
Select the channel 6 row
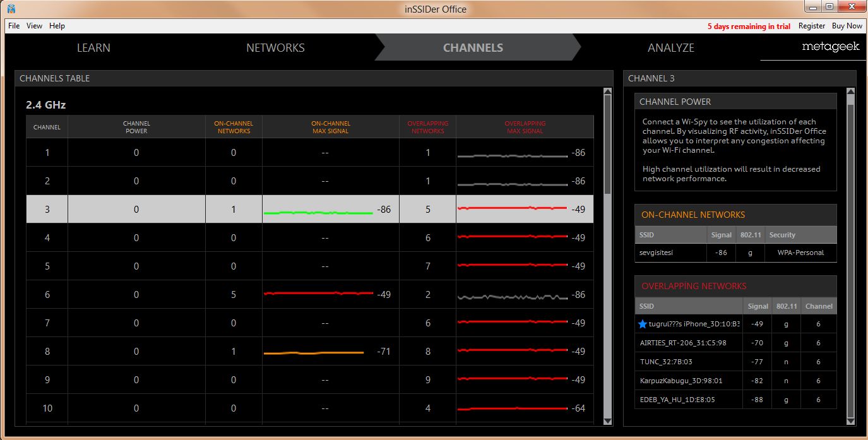click(x=310, y=294)
